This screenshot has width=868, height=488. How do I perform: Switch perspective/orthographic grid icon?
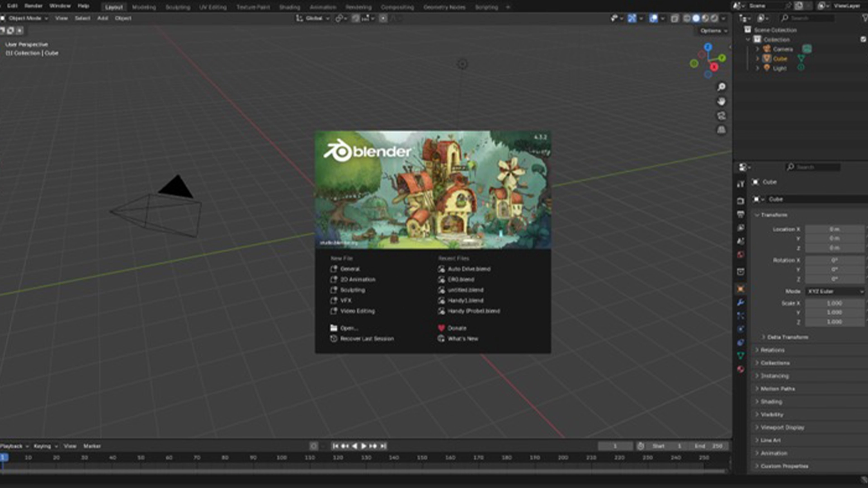pyautogui.click(x=722, y=130)
